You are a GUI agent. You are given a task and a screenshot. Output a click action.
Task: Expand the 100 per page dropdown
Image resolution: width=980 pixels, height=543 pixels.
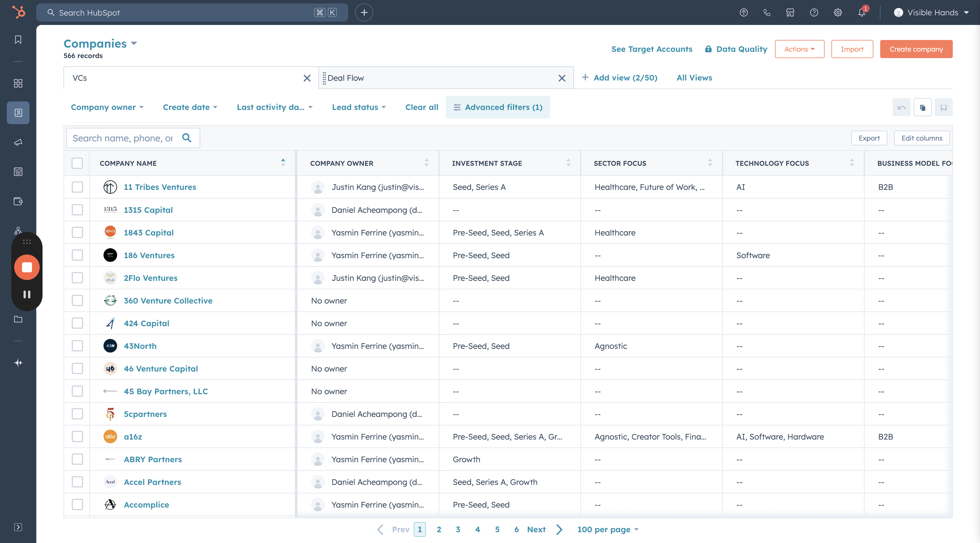tap(607, 529)
